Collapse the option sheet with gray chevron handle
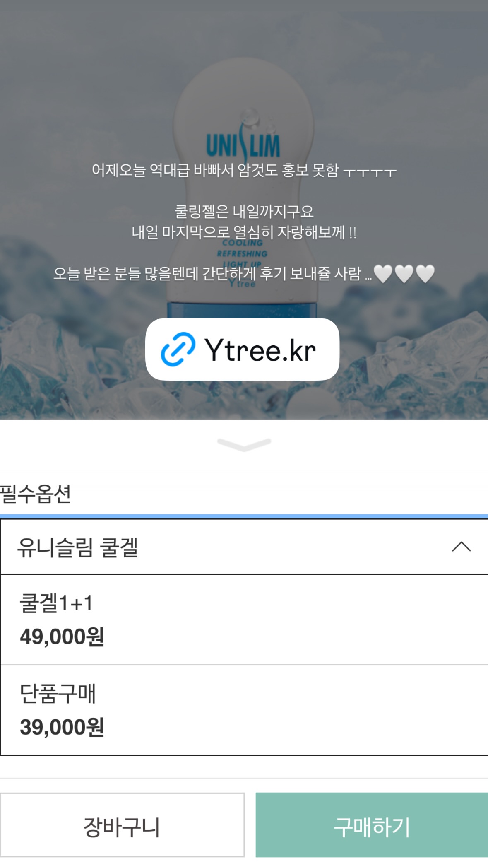The height and width of the screenshot is (868, 488). coord(244,444)
